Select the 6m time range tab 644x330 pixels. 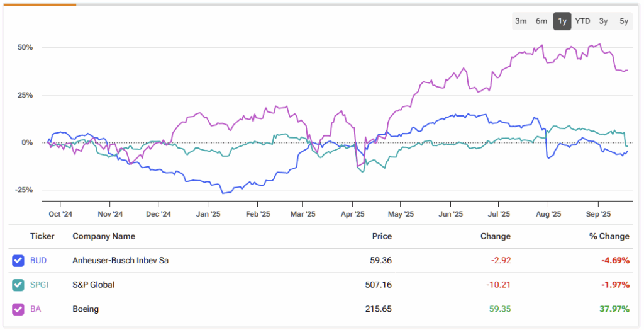click(x=541, y=21)
